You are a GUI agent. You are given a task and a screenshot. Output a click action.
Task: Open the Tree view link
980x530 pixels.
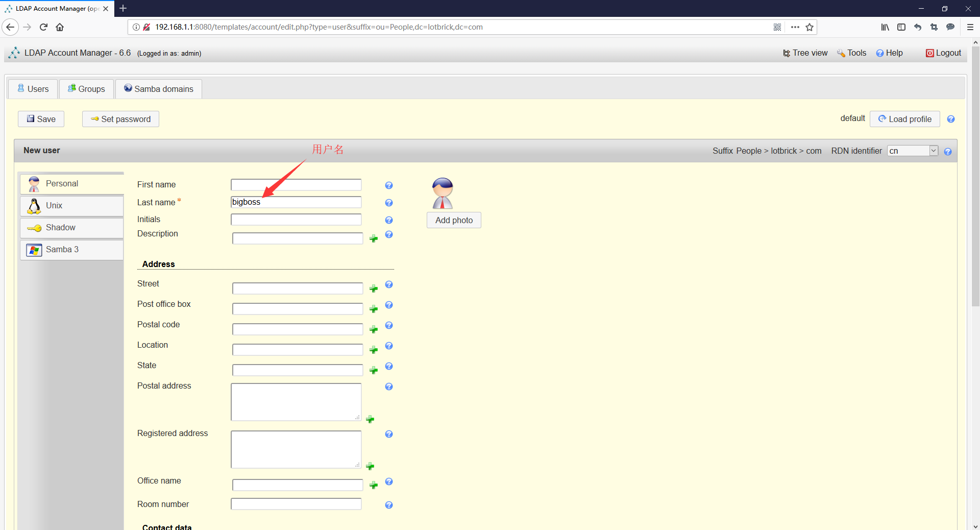click(805, 53)
